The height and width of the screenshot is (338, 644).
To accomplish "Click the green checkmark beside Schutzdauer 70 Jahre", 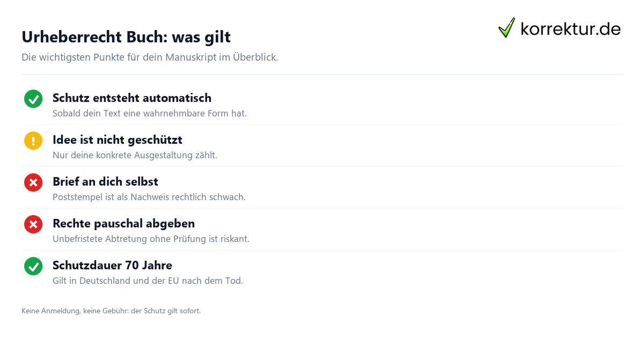I will click(33, 266).
